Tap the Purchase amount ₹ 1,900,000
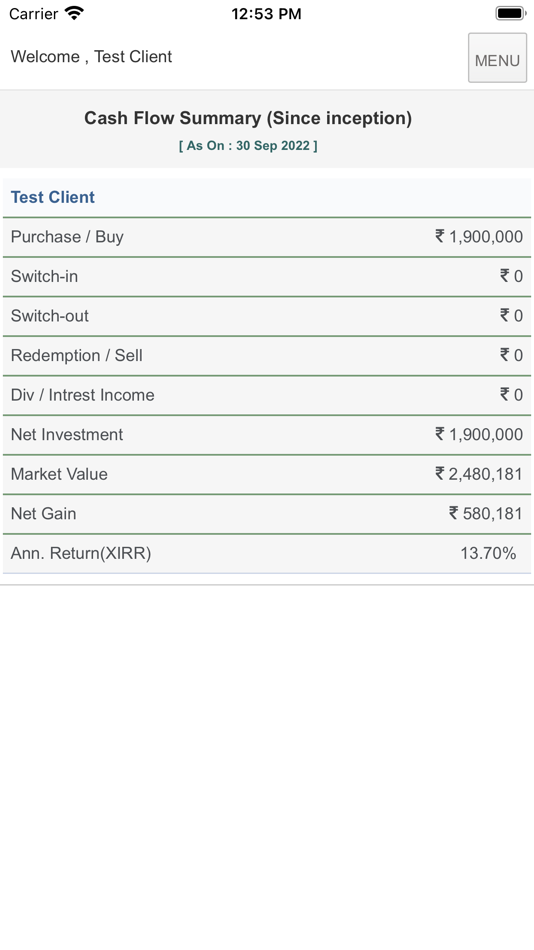Viewport: 534px width, 950px height. pos(479,237)
